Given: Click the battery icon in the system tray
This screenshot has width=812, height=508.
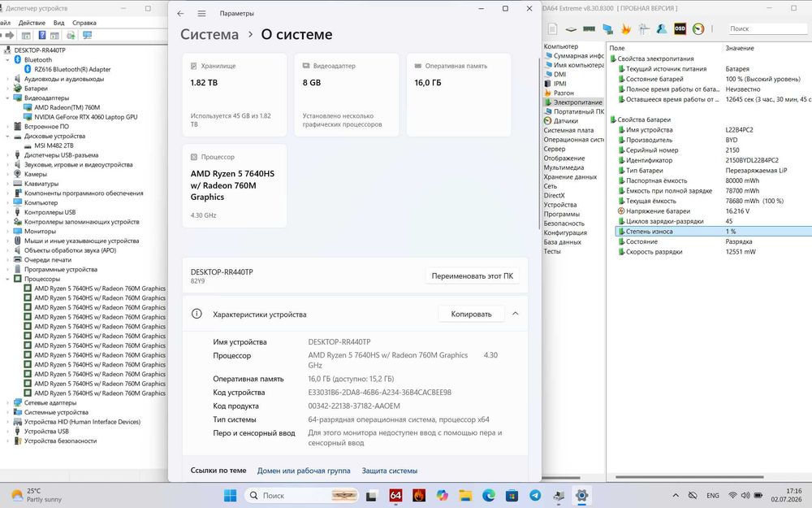Looking at the screenshot, I should [758, 496].
